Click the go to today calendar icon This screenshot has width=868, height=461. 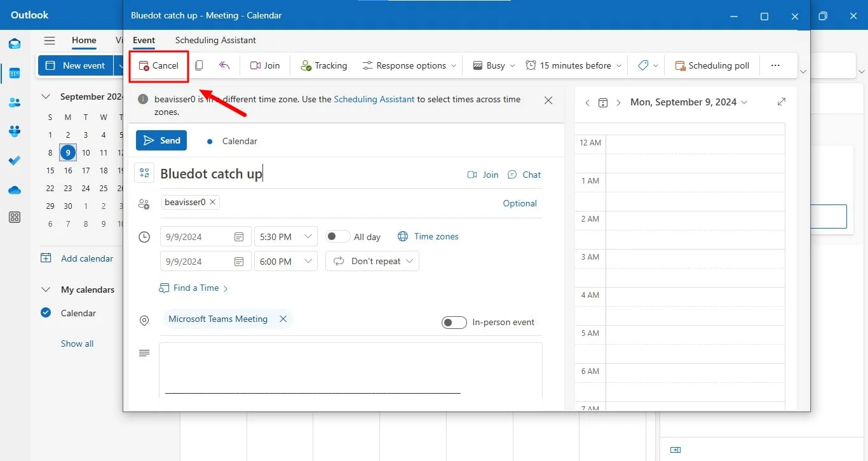point(603,102)
